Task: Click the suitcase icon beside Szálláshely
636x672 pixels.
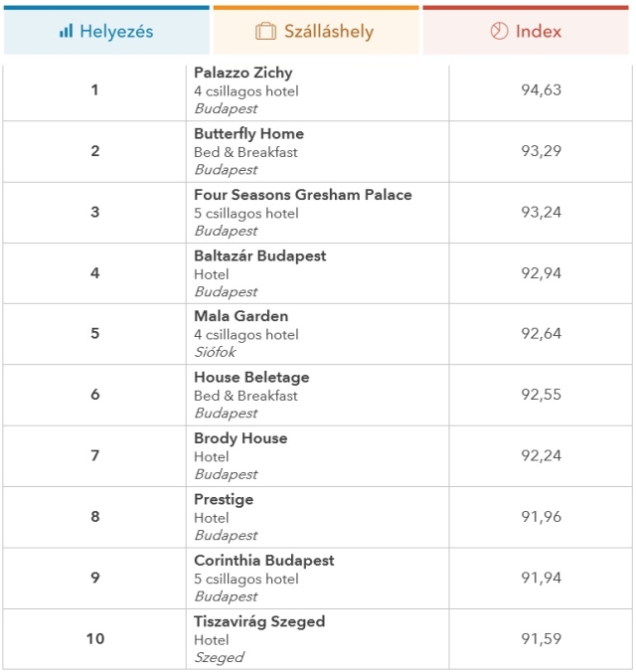Action: point(265,32)
